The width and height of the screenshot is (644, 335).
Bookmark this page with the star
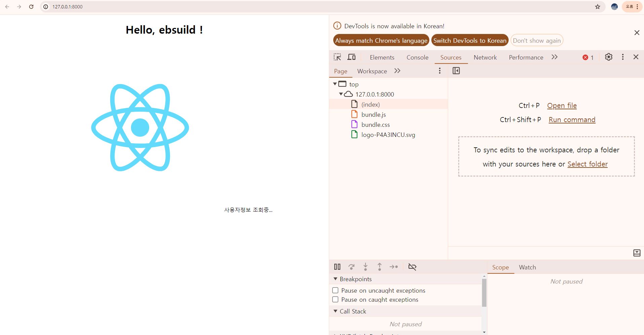tap(598, 7)
